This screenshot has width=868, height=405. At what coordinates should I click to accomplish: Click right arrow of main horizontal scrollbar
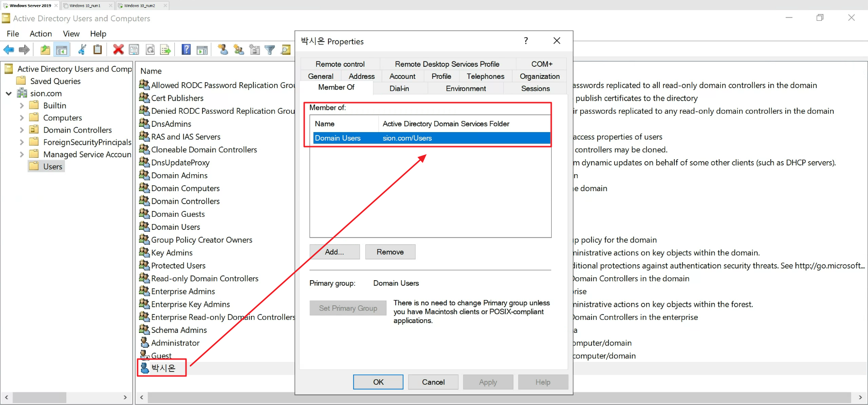[x=860, y=397]
